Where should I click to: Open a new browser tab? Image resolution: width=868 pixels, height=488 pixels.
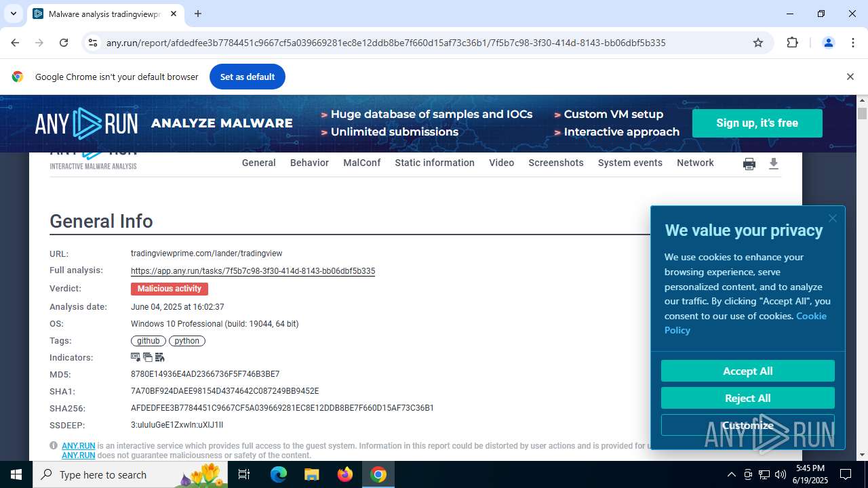point(198,14)
